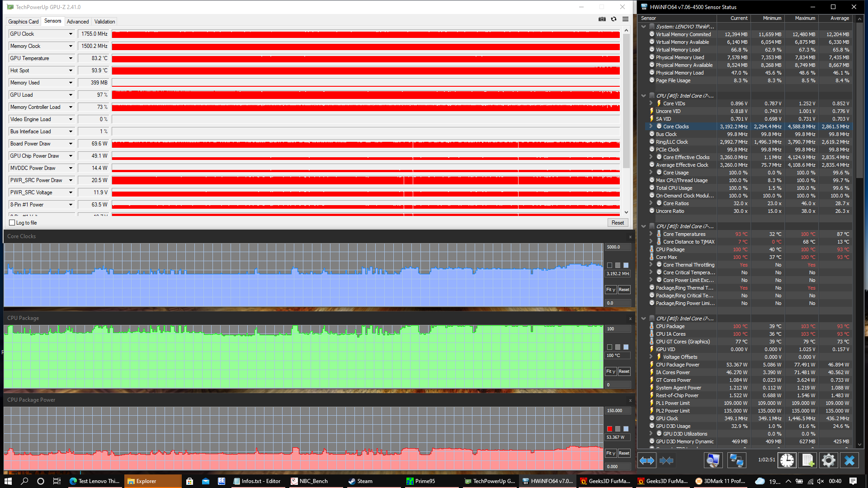
Task: Toggle blue checkbox in CPU Package graph
Action: pyautogui.click(x=626, y=347)
